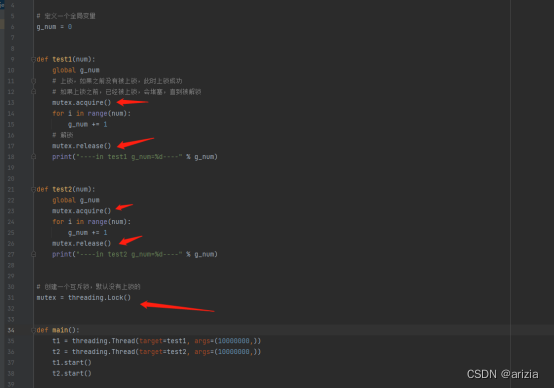Click 'g_num += 1' on line 25
Screen dimensions: 554x389
tap(88, 233)
